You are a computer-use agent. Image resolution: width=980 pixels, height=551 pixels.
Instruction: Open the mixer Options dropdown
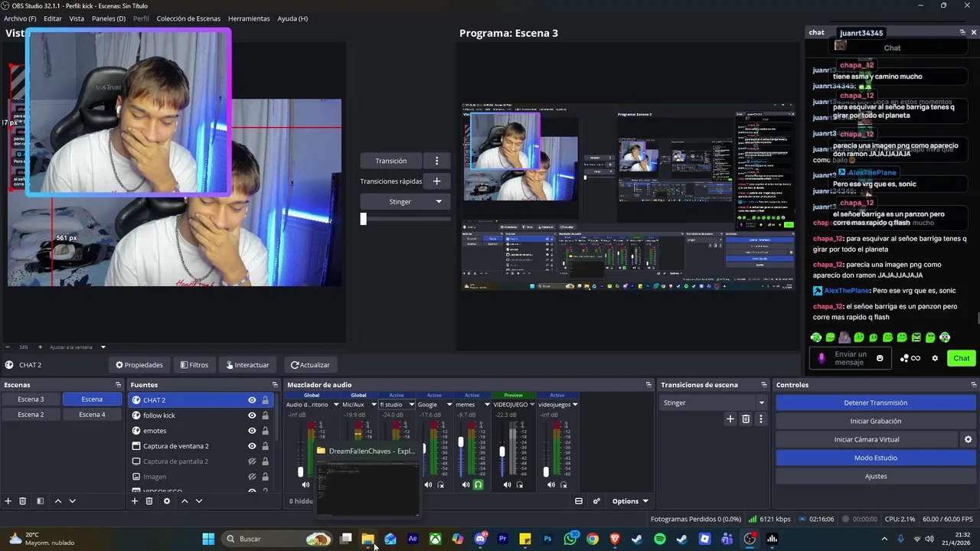pos(630,501)
